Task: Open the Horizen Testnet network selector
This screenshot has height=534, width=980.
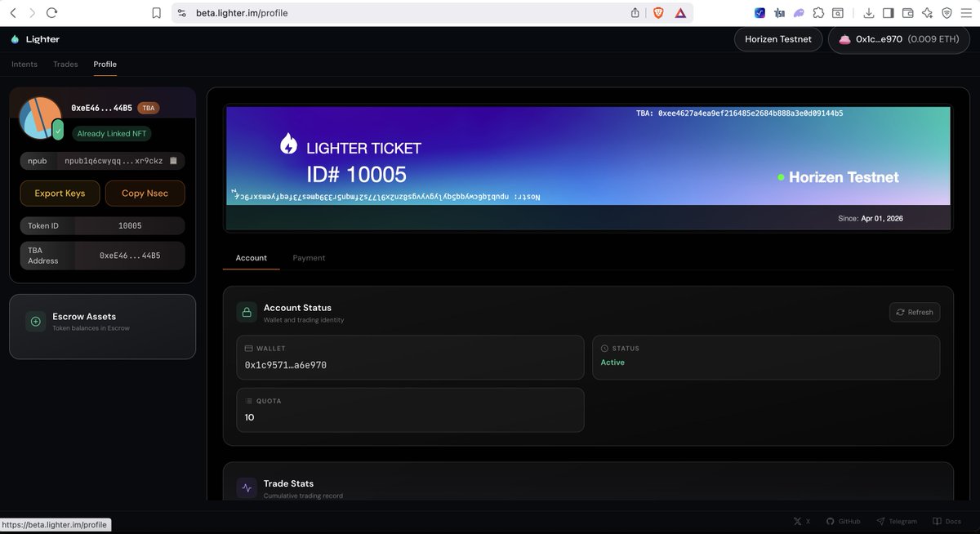Action: click(x=778, y=39)
